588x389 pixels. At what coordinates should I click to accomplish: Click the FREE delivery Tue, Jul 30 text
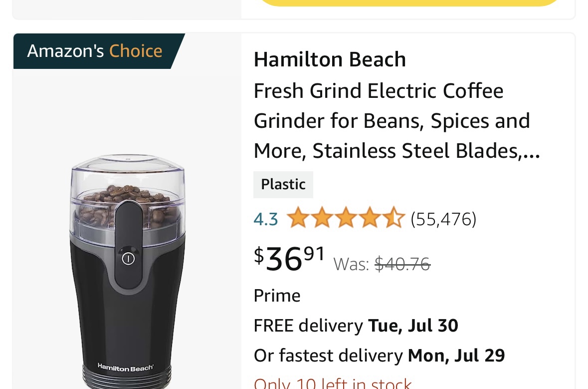(355, 325)
